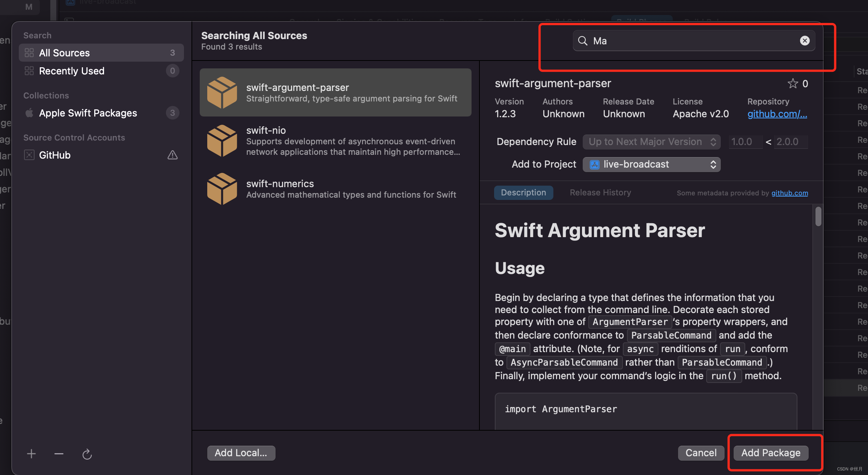Click the Apple Swift Packages count badge

[x=172, y=113]
